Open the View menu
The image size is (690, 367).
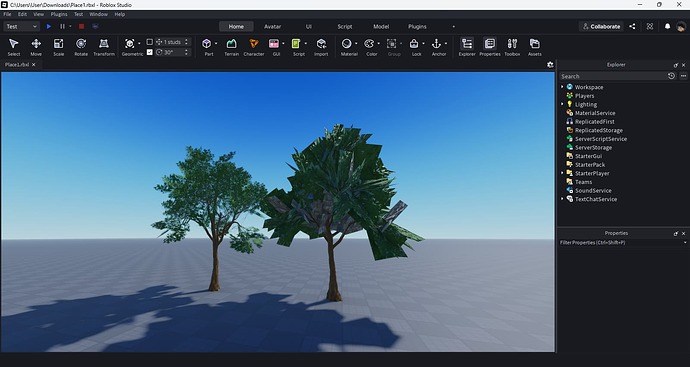tap(38, 14)
